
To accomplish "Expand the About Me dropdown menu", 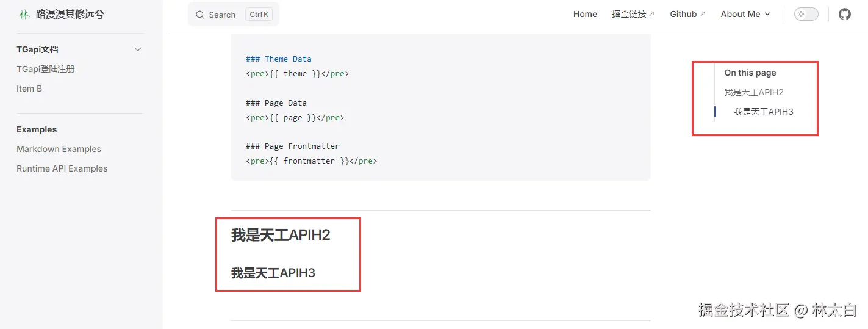I will [745, 14].
